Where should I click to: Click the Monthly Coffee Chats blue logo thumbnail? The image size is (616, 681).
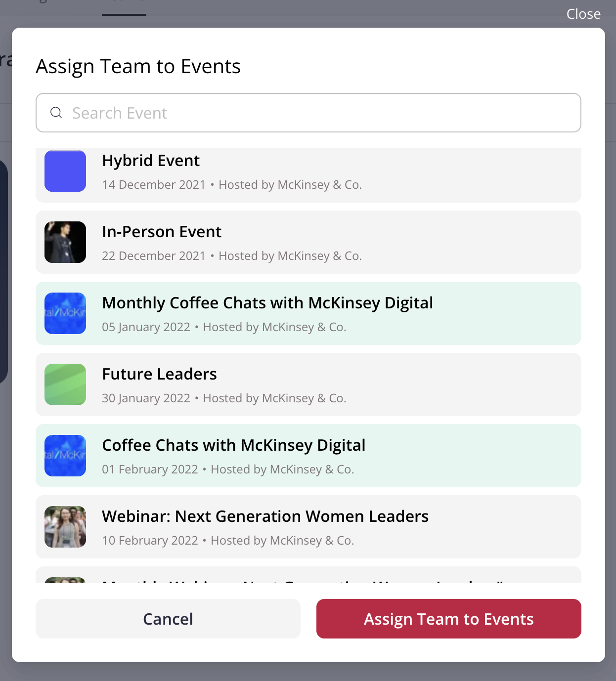pyautogui.click(x=65, y=313)
